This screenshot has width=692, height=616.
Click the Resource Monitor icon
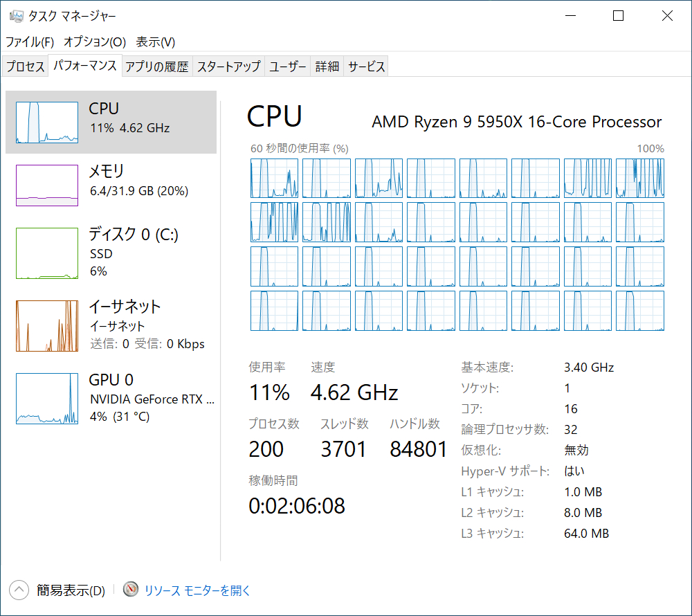tap(131, 590)
